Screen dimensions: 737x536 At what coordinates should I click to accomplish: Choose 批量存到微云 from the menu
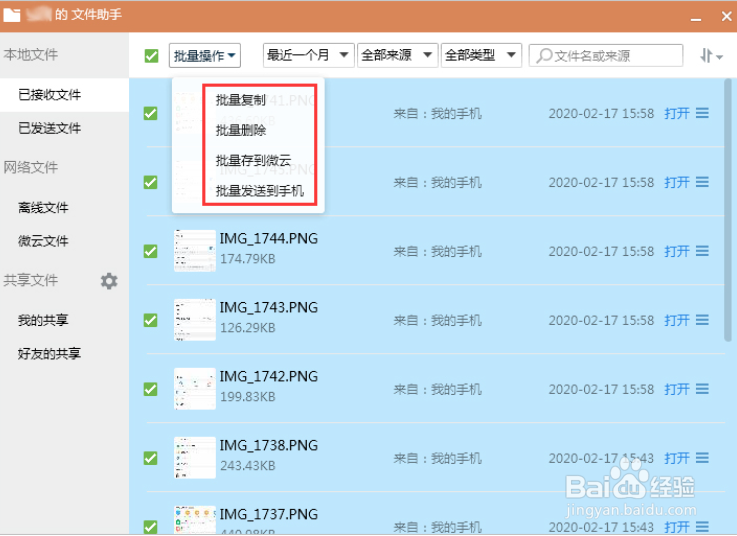tap(253, 160)
